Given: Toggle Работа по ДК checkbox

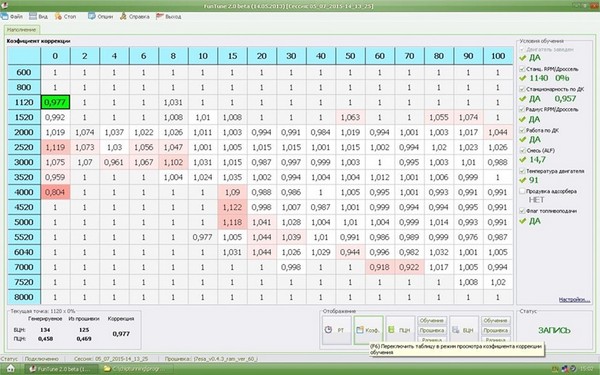Looking at the screenshot, I should [x=522, y=130].
